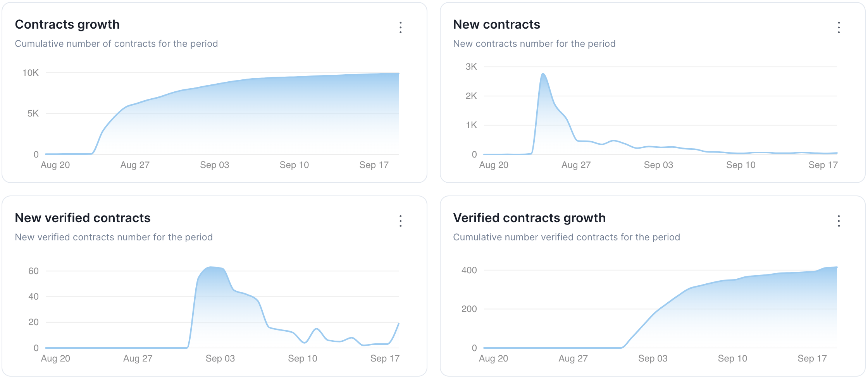Click the 3K axis label in New contracts

[471, 67]
